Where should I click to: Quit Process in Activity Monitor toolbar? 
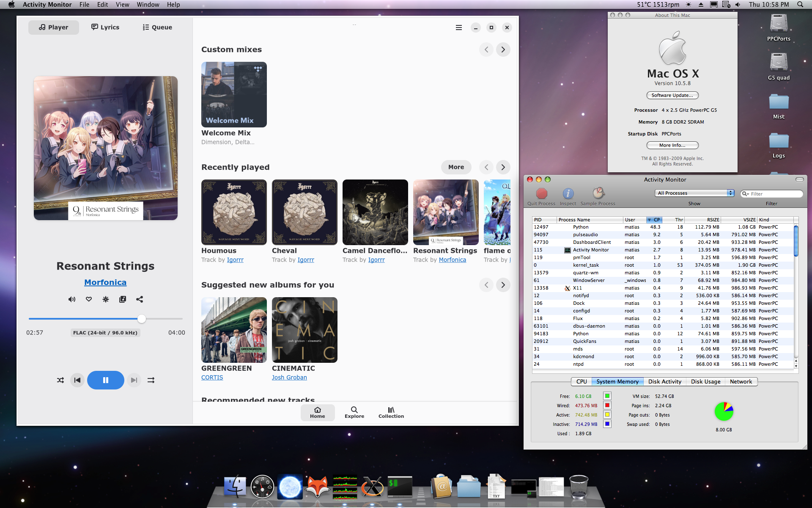(541, 196)
